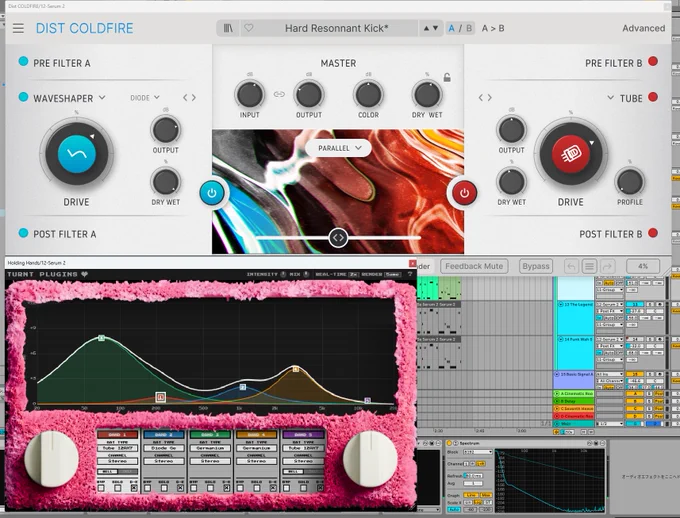
Task: Open the Turnt Plugins help question mark
Action: click(409, 274)
